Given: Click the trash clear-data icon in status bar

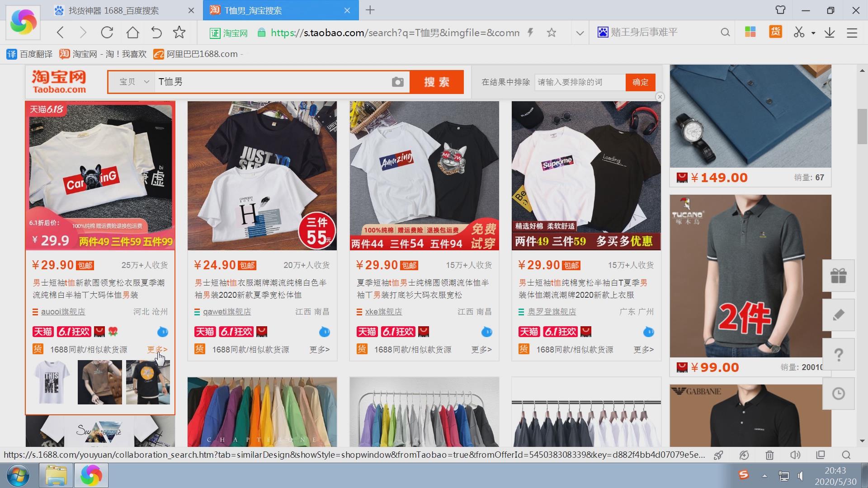Looking at the screenshot, I should 770,455.
